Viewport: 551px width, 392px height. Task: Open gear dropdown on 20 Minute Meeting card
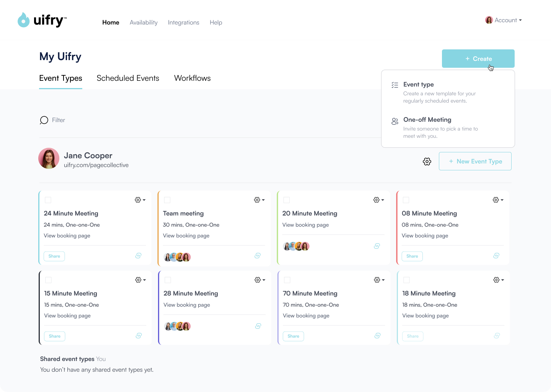click(x=379, y=200)
